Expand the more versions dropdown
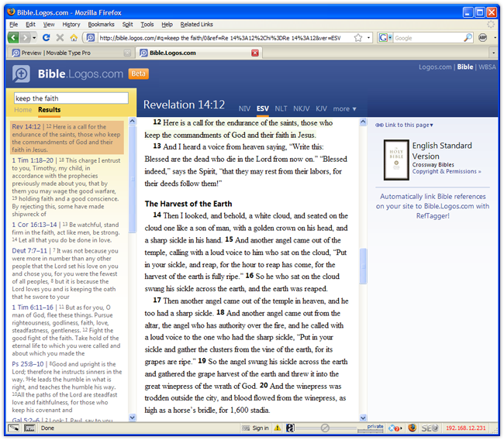This screenshot has width=504, height=440. (344, 108)
